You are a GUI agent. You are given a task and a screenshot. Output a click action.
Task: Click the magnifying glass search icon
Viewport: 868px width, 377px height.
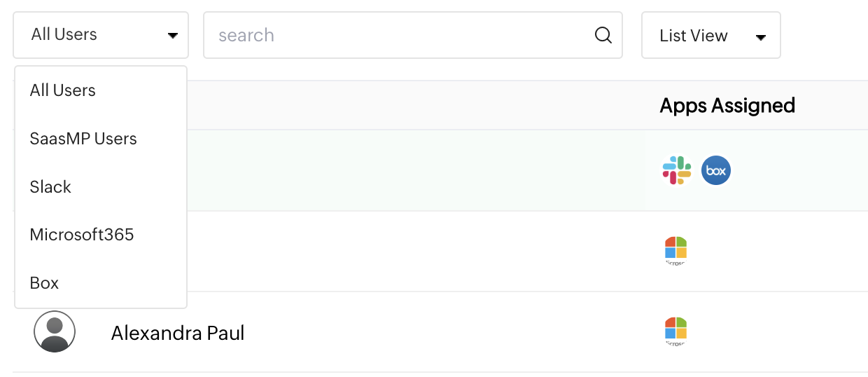(x=603, y=35)
